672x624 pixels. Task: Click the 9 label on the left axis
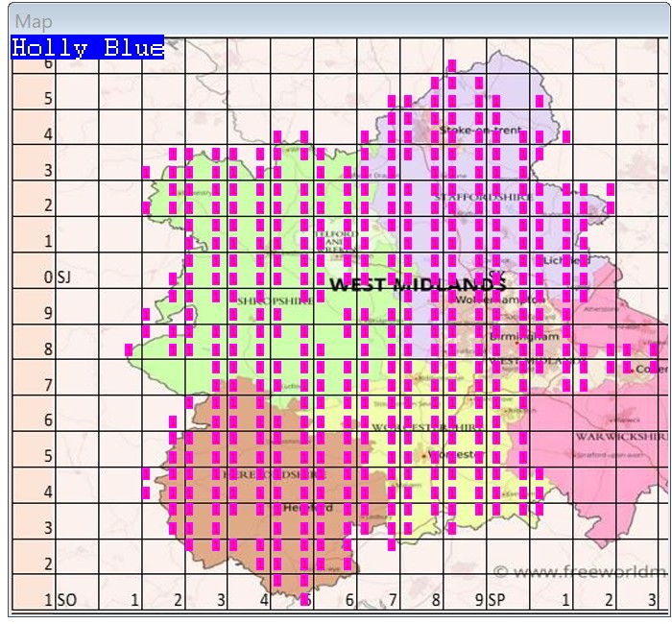tap(49, 313)
